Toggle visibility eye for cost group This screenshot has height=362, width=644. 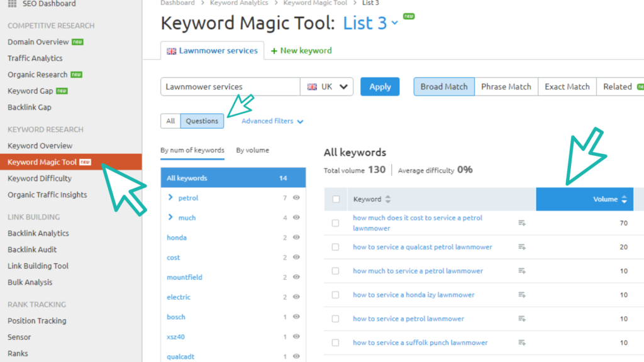tap(296, 257)
